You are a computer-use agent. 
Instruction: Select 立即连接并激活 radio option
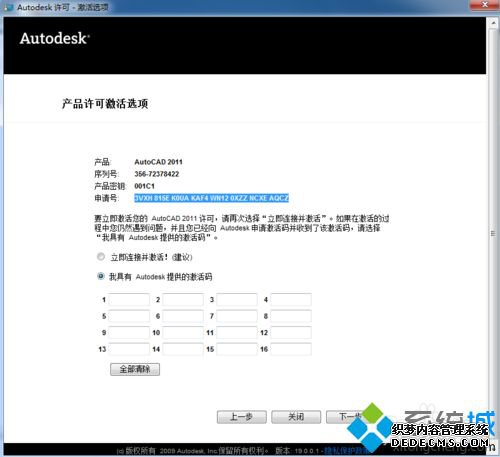[101, 257]
